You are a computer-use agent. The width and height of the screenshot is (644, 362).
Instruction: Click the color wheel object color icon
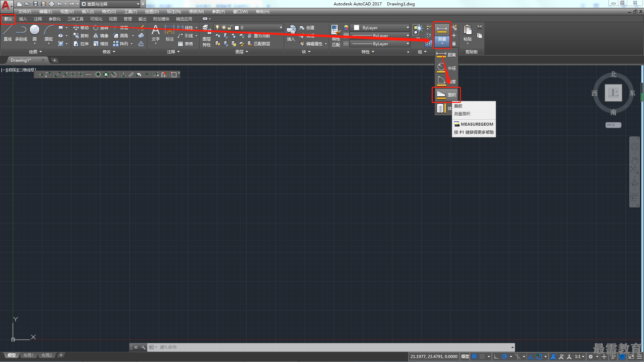coord(346,28)
